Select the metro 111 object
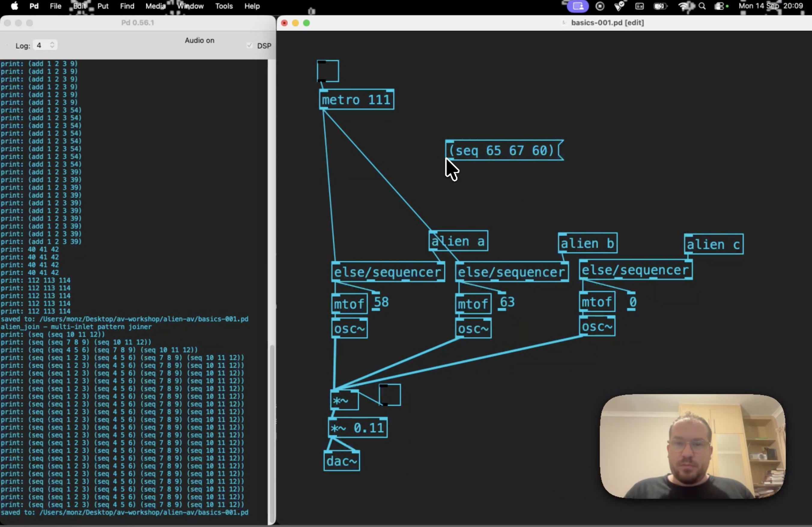 pyautogui.click(x=356, y=100)
